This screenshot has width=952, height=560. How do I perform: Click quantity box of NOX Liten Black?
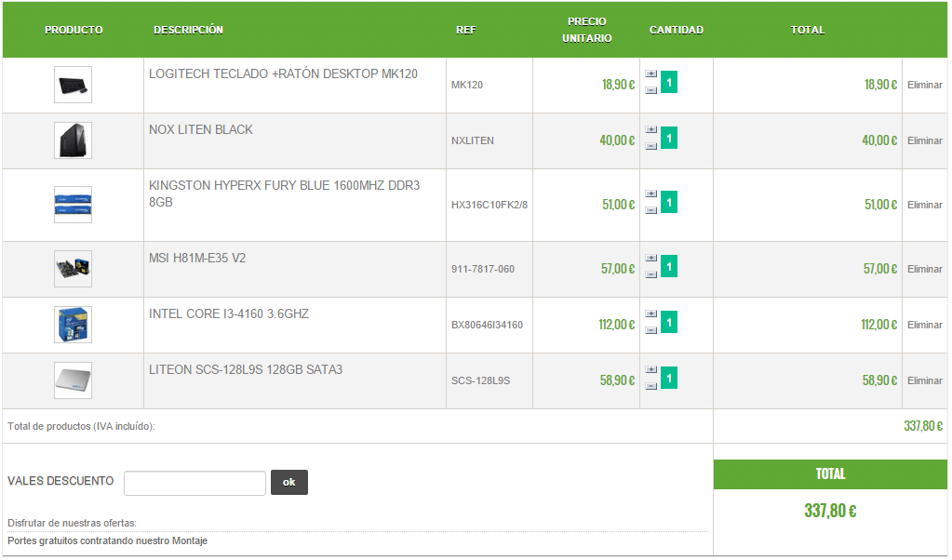click(x=669, y=138)
